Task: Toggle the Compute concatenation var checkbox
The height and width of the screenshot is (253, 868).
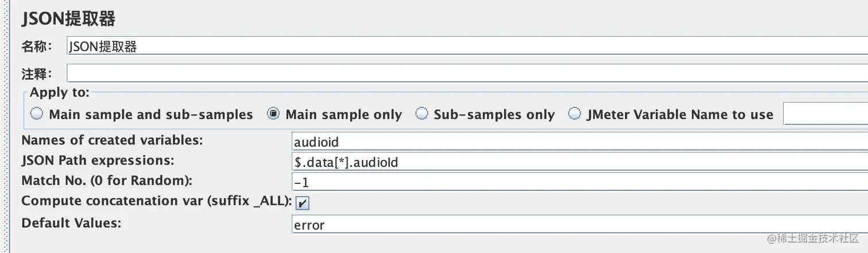Action: click(303, 203)
